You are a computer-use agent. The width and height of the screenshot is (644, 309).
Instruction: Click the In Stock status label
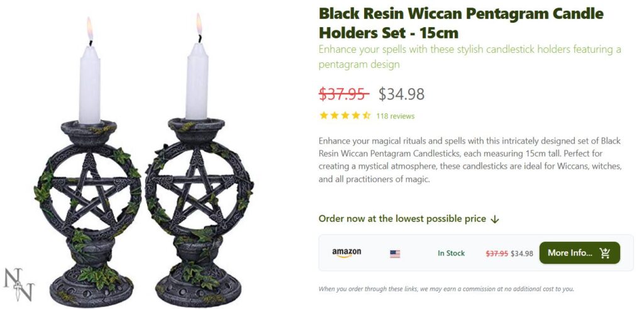point(451,254)
